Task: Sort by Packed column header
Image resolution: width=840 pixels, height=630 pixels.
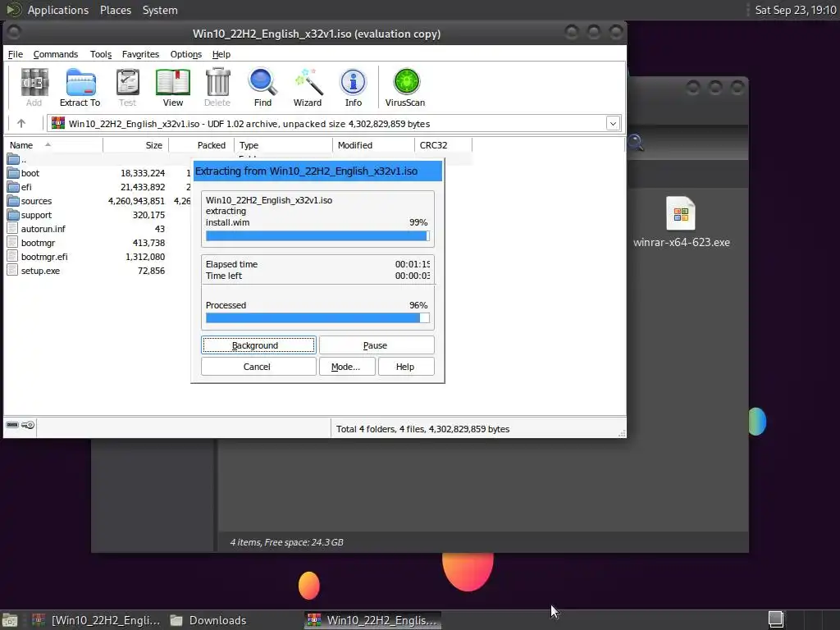Action: (202, 145)
